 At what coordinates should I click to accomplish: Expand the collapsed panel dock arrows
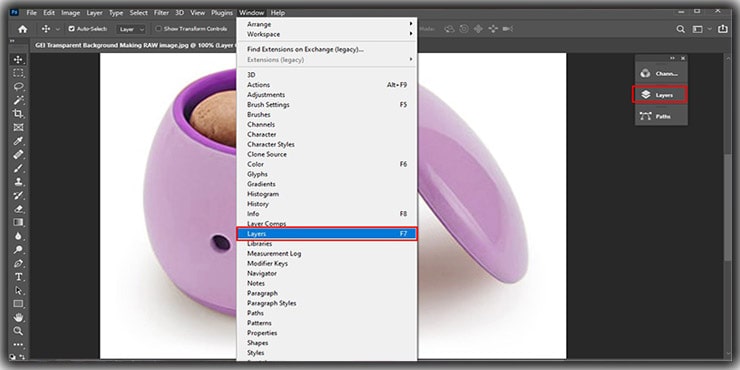[673, 58]
